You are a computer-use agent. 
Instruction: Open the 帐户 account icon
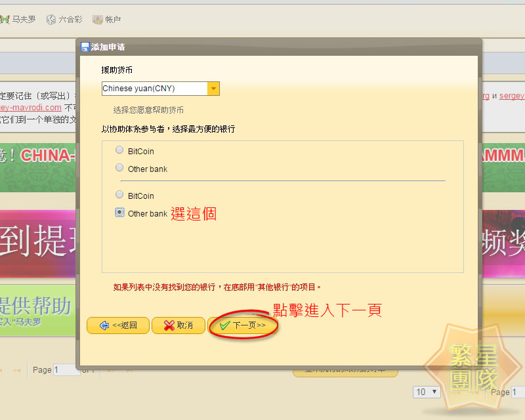(x=98, y=20)
